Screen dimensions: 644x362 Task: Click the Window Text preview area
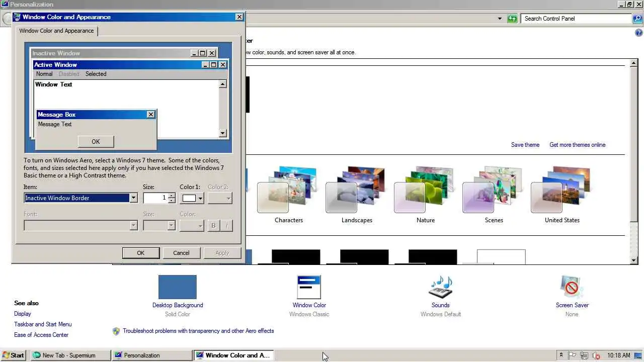pos(53,84)
